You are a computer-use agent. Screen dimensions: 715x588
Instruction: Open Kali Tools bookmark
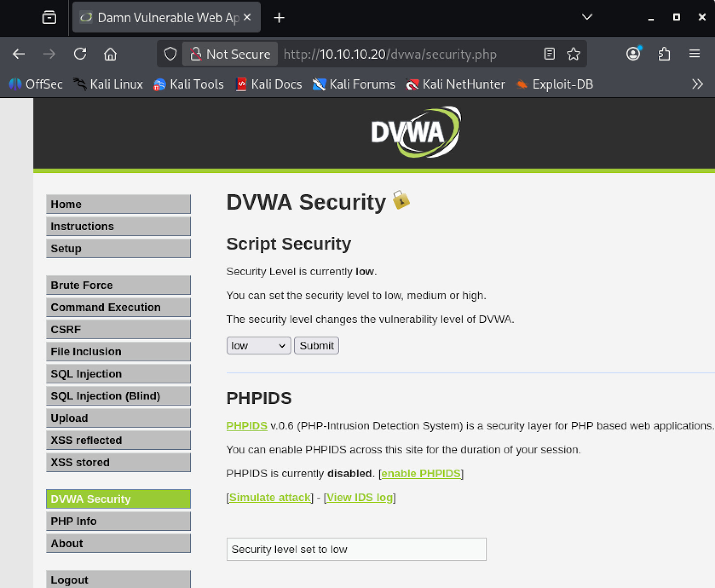pyautogui.click(x=189, y=84)
